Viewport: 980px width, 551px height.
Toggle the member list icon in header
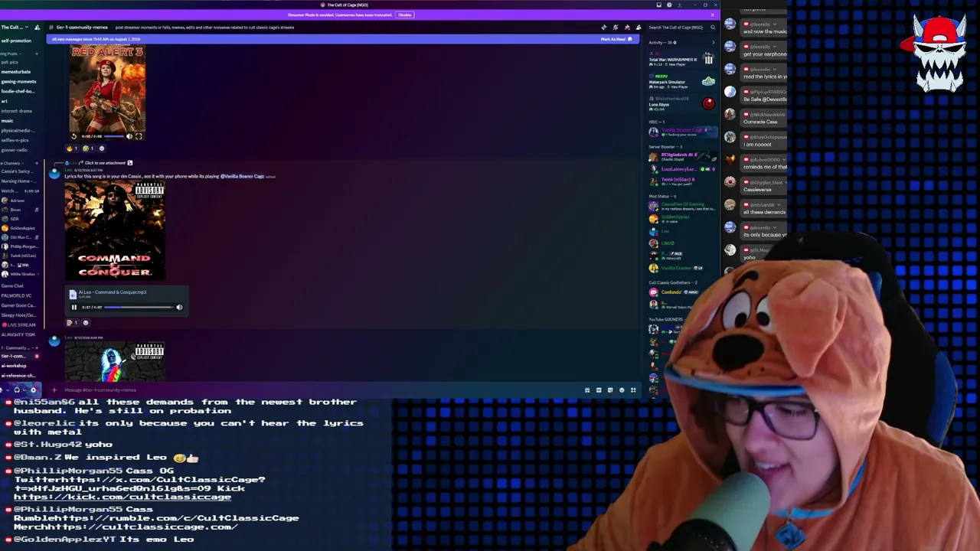click(x=639, y=28)
